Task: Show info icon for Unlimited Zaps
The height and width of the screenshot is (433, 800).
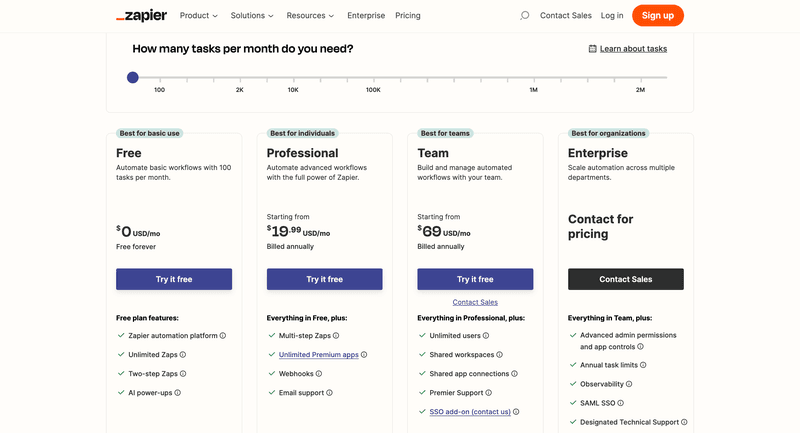Action: click(183, 354)
